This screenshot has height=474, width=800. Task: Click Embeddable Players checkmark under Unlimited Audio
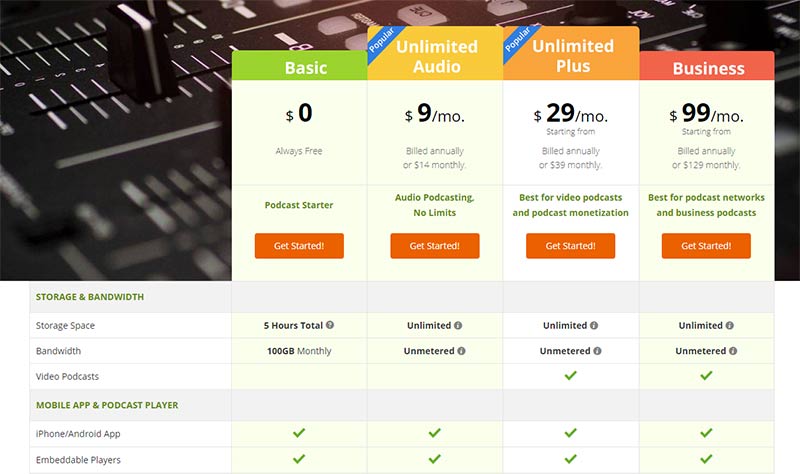coord(435,459)
